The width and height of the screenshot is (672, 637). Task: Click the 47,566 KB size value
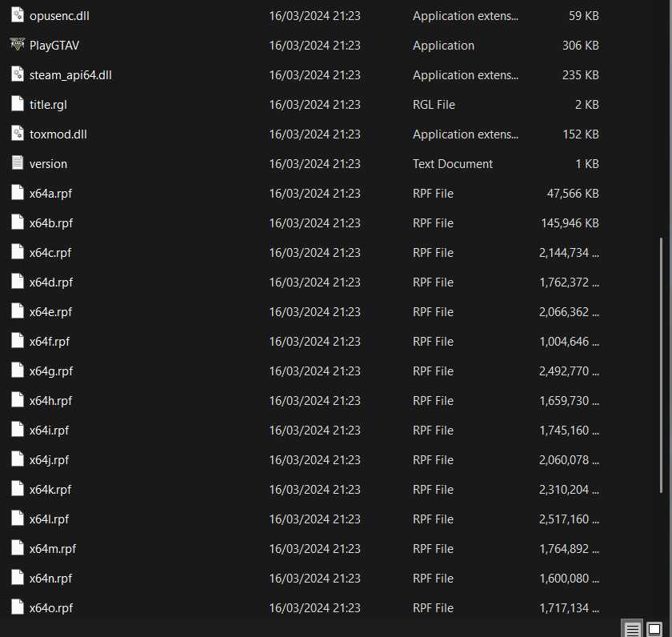[573, 194]
